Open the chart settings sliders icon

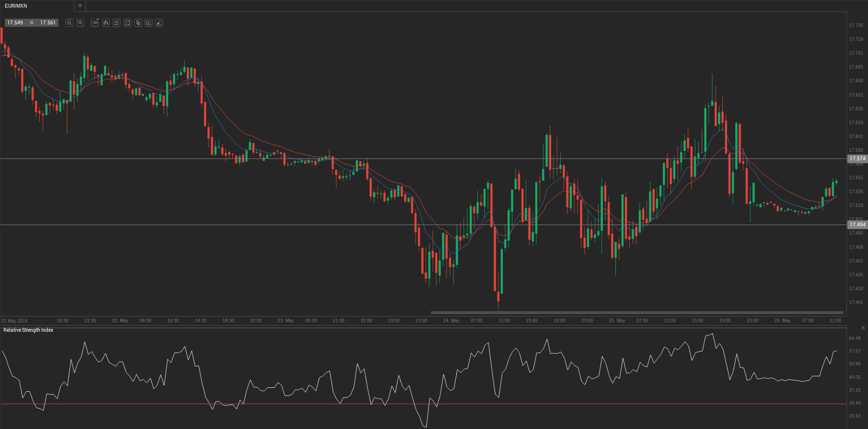point(116,23)
